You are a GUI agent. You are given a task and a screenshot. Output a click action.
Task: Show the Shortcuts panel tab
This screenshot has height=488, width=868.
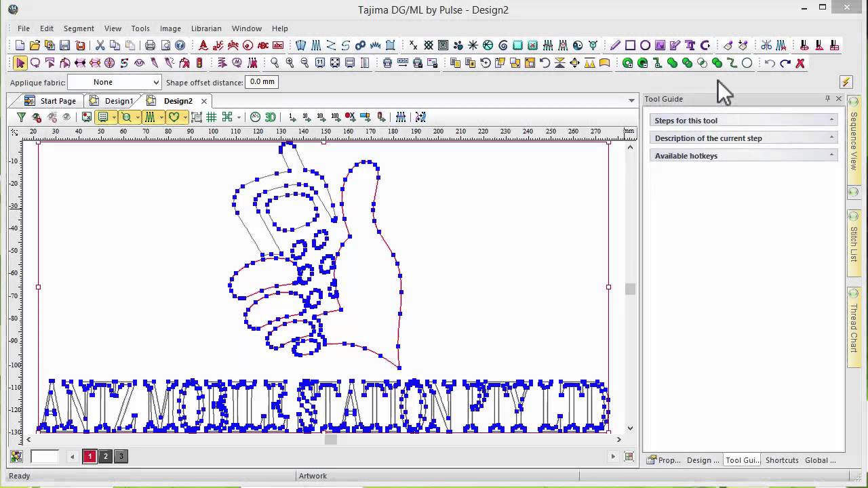tap(782, 460)
